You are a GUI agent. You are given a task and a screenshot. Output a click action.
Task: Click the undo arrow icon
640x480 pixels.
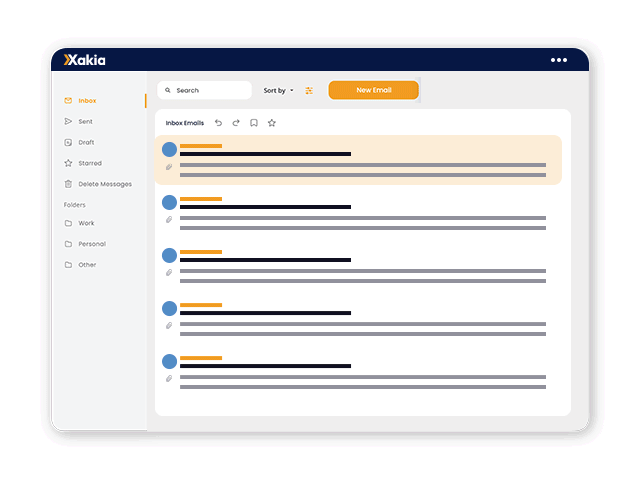(218, 123)
